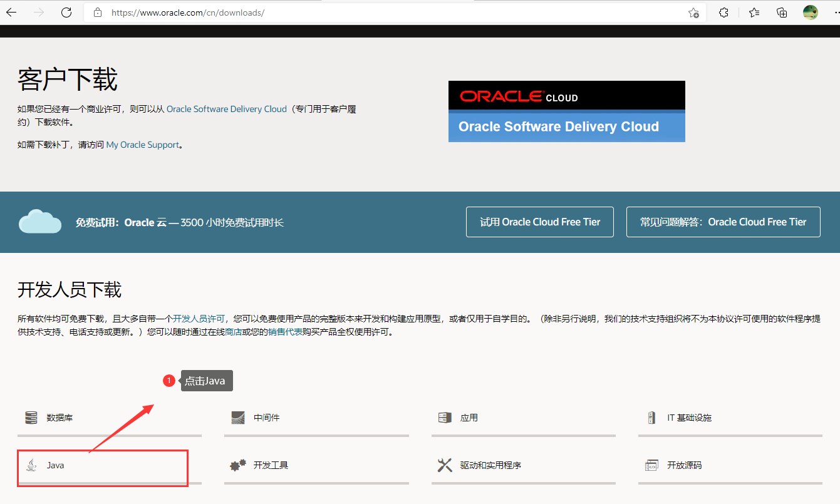
Task: Click the IT infrastructure server icon
Action: [651, 418]
